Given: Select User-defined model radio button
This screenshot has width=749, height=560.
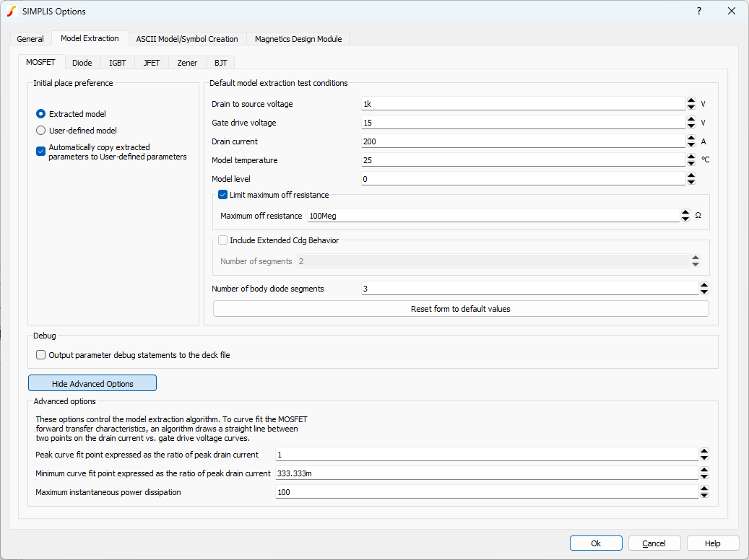Looking at the screenshot, I should tap(41, 131).
